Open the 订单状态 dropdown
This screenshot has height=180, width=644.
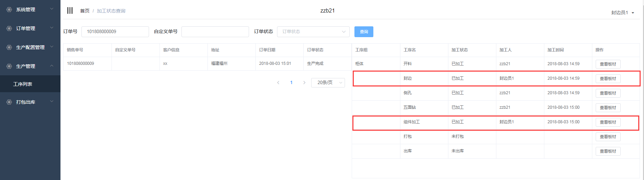(313, 32)
